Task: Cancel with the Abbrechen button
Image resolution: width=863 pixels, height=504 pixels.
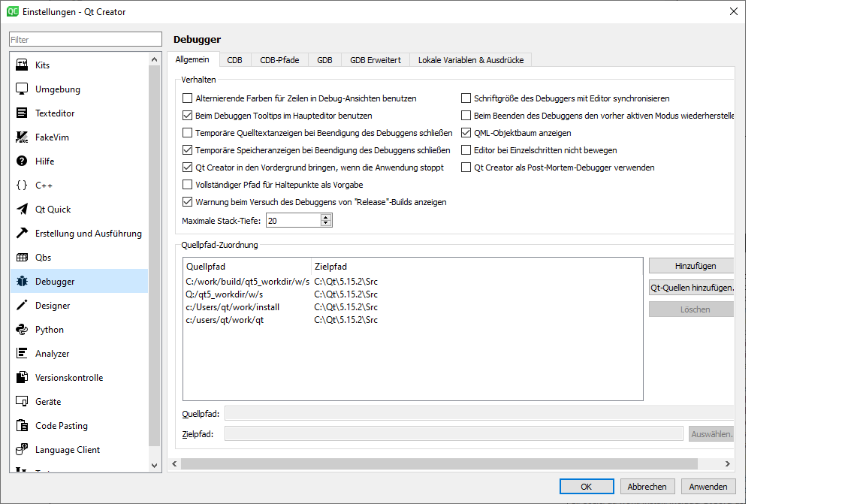Action: [x=647, y=487]
